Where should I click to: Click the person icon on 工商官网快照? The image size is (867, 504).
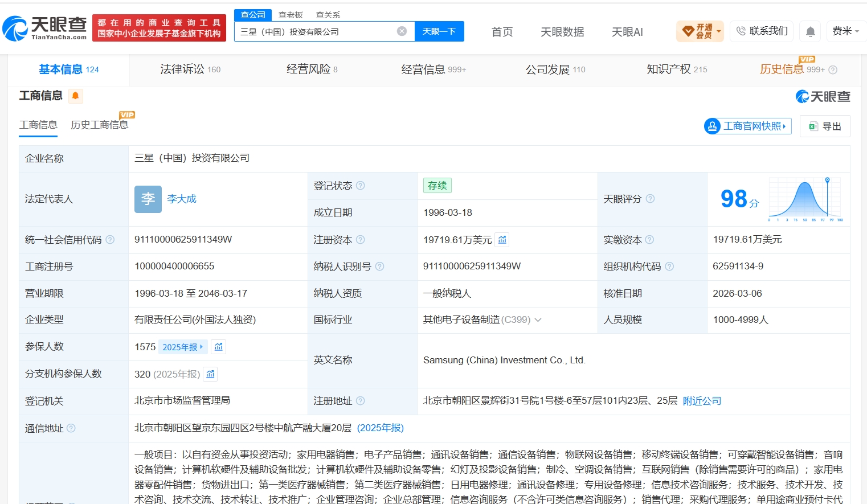[712, 126]
